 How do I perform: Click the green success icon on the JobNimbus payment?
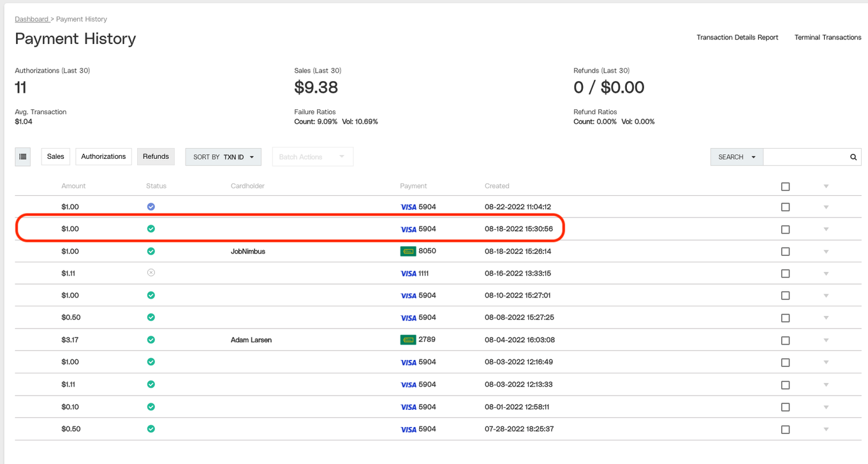pos(151,251)
